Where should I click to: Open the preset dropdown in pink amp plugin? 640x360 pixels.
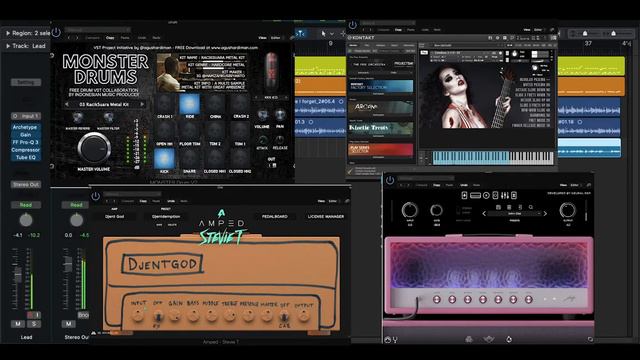click(x=515, y=213)
